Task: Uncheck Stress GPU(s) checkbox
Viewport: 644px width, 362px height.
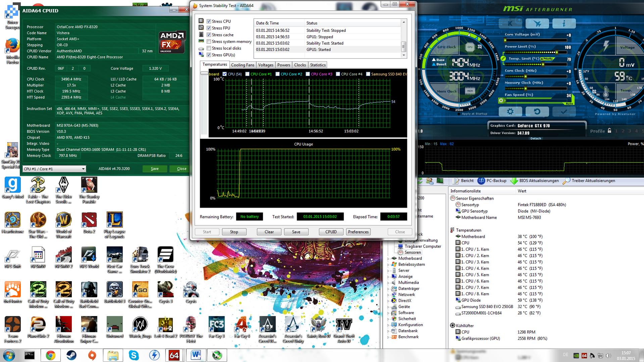Action: click(x=209, y=55)
